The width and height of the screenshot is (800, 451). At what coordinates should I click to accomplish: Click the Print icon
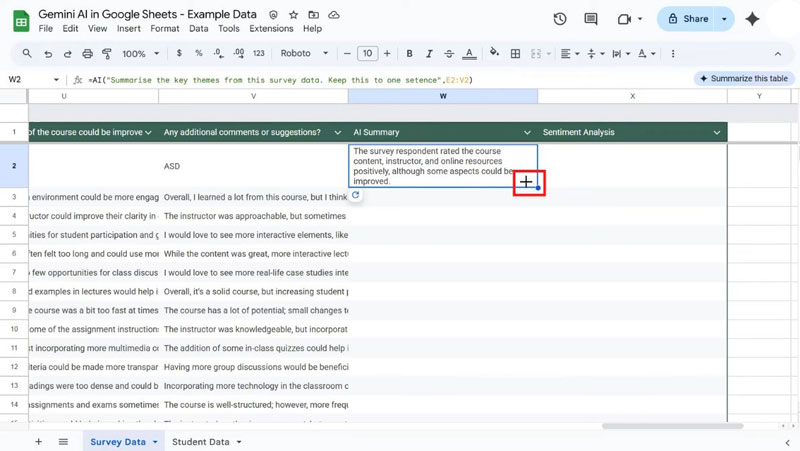click(x=88, y=53)
